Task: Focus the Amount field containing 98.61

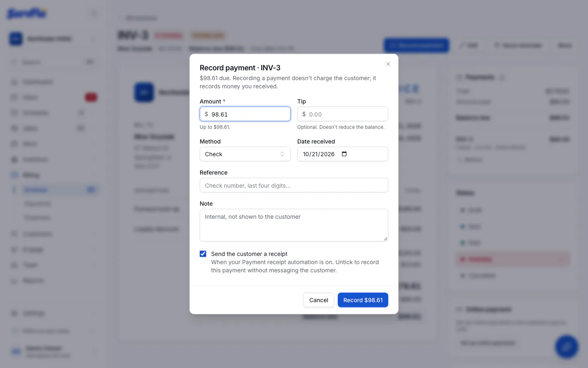Action: [245, 114]
